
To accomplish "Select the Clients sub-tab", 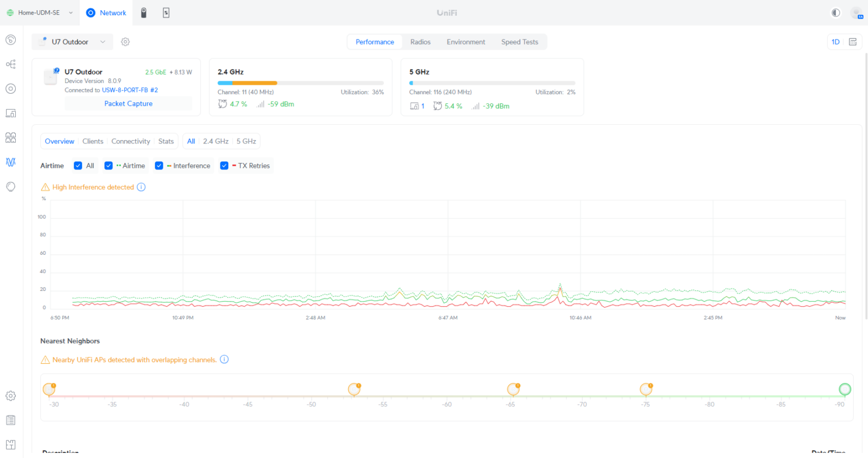I will [x=93, y=141].
